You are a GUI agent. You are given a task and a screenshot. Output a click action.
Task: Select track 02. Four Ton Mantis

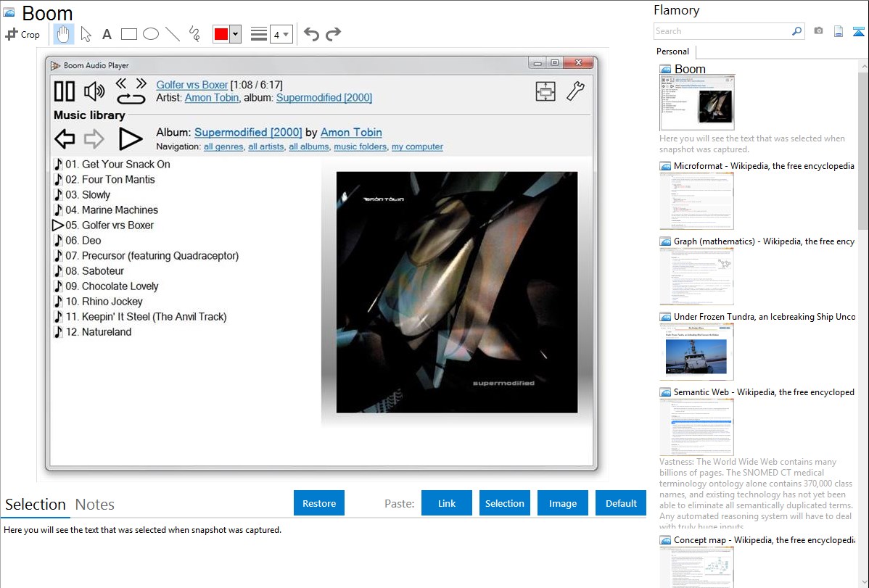tap(104, 180)
